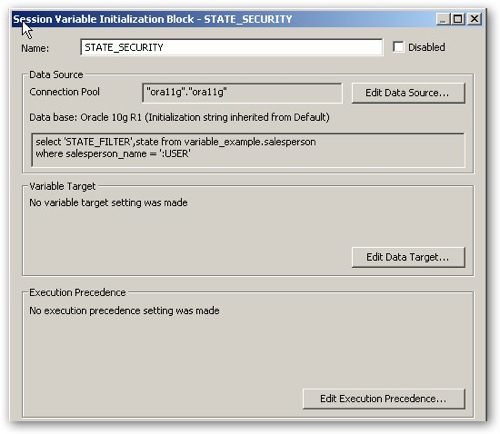Click the 'Execution Precedence' group heading
Screen dimensions: 500x434
pyautogui.click(x=77, y=292)
